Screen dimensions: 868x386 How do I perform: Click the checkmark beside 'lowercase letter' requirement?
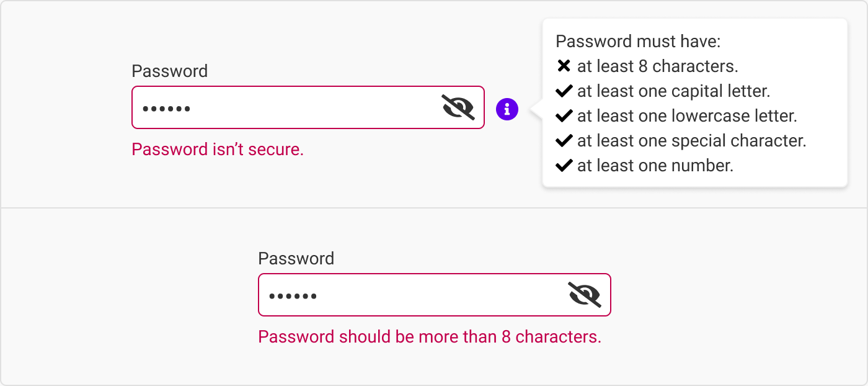coord(563,115)
